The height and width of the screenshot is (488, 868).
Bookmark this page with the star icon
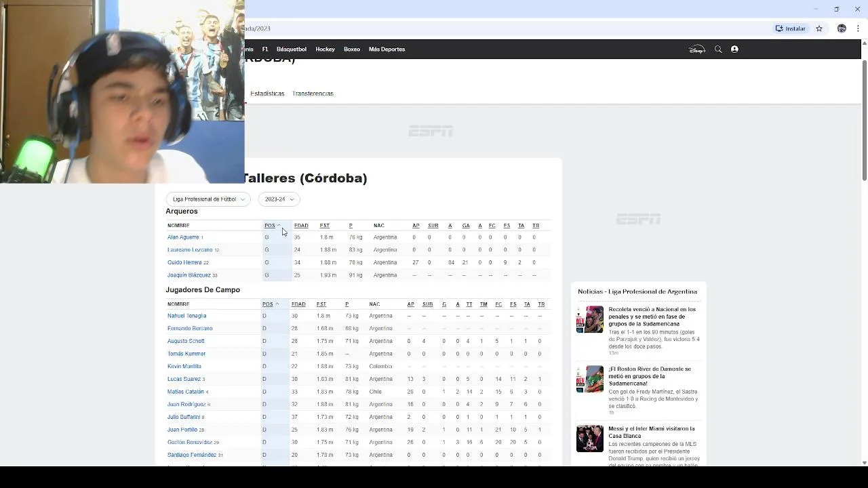point(819,28)
